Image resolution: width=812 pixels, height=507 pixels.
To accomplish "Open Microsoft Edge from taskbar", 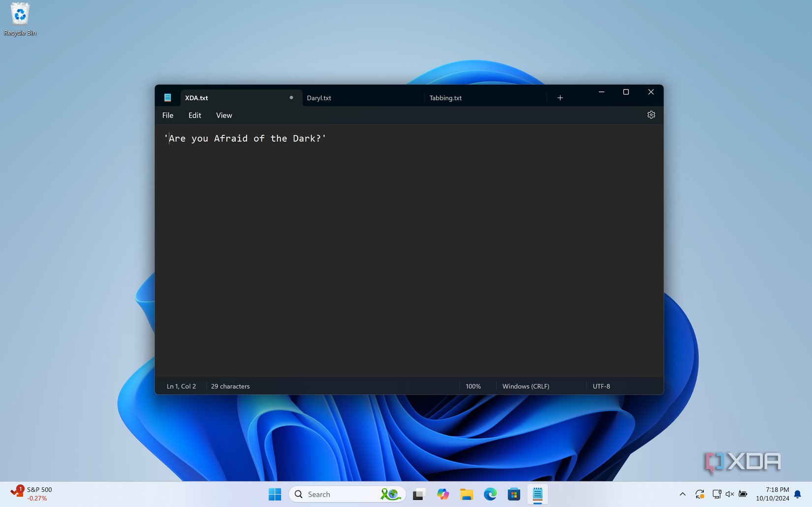I will [490, 494].
